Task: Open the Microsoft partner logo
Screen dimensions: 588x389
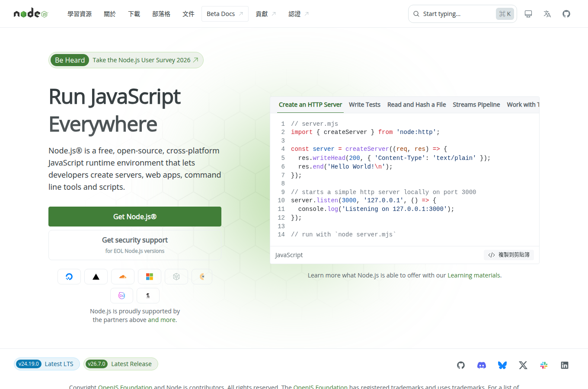Action: [150, 277]
